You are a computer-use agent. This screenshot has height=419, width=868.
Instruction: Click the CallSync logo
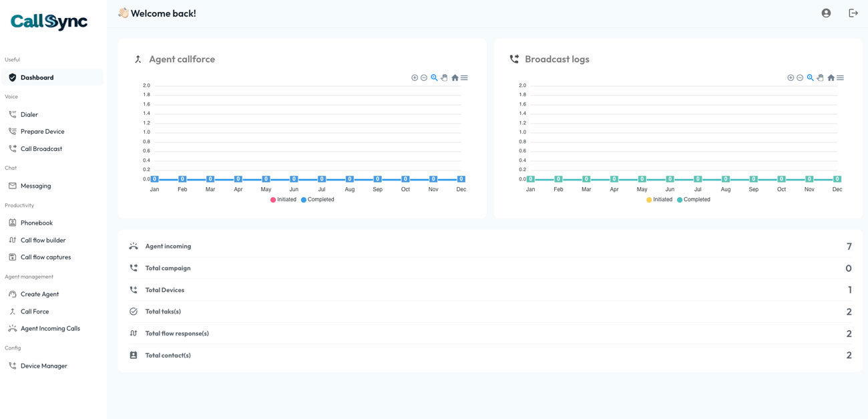click(49, 22)
